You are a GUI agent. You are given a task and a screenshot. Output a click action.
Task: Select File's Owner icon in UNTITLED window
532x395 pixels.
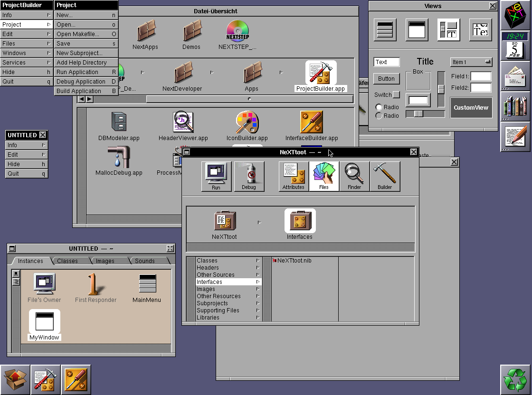point(45,284)
